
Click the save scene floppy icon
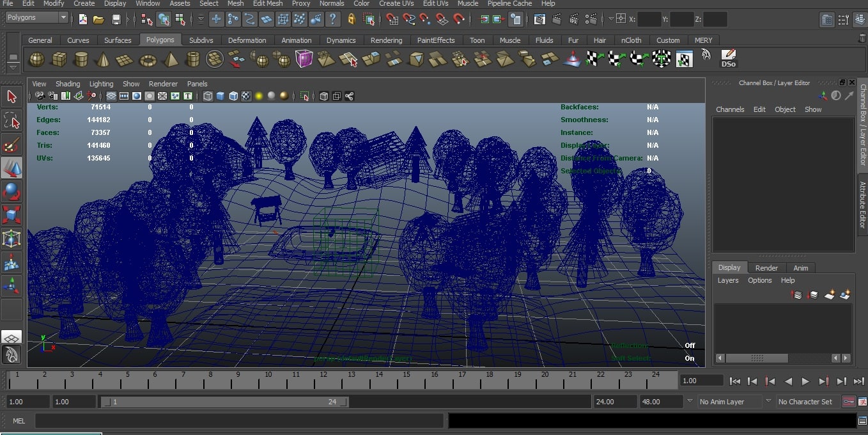click(x=116, y=19)
